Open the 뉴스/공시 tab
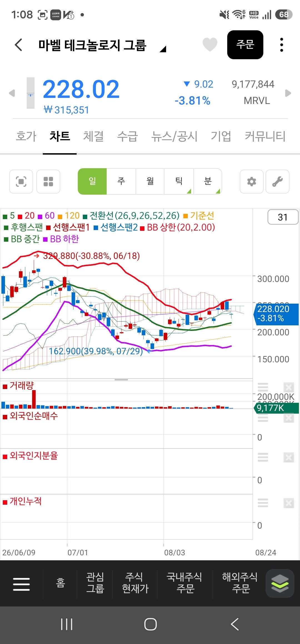Screen dimensions: 300x644 (x=174, y=136)
